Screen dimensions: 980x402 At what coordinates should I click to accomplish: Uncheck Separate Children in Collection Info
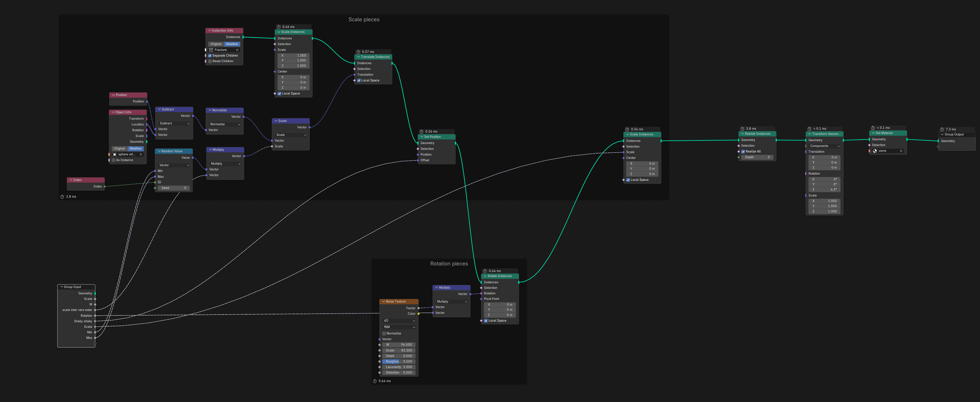pos(210,56)
